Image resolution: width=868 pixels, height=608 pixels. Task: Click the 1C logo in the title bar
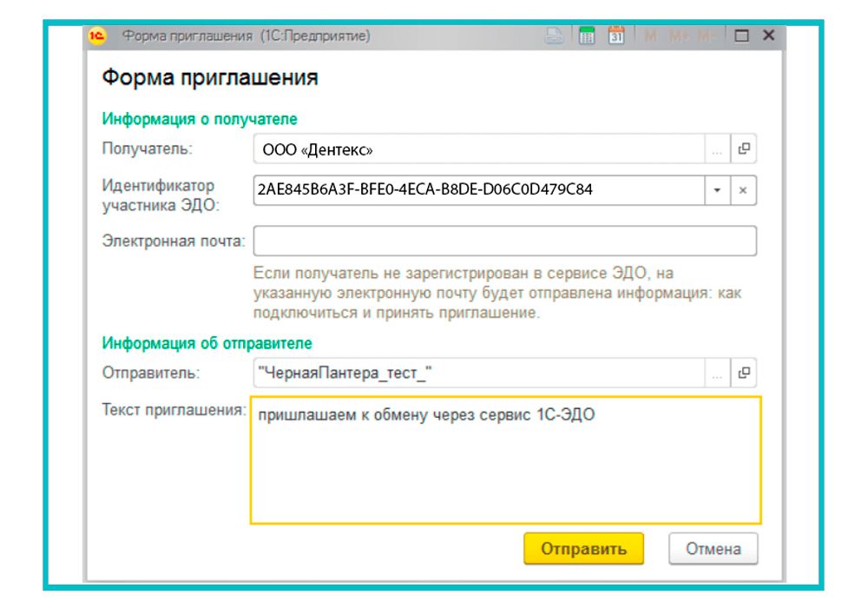point(97,36)
